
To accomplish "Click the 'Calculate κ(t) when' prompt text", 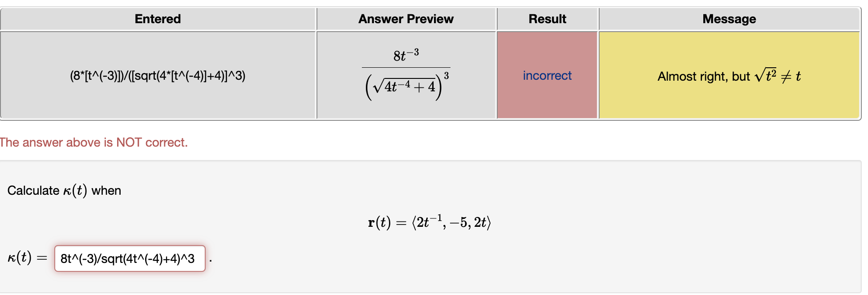I will tap(65, 190).
